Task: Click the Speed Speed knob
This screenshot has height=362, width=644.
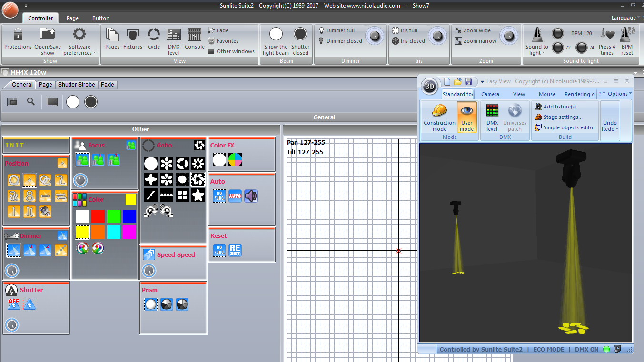Action: click(x=149, y=271)
